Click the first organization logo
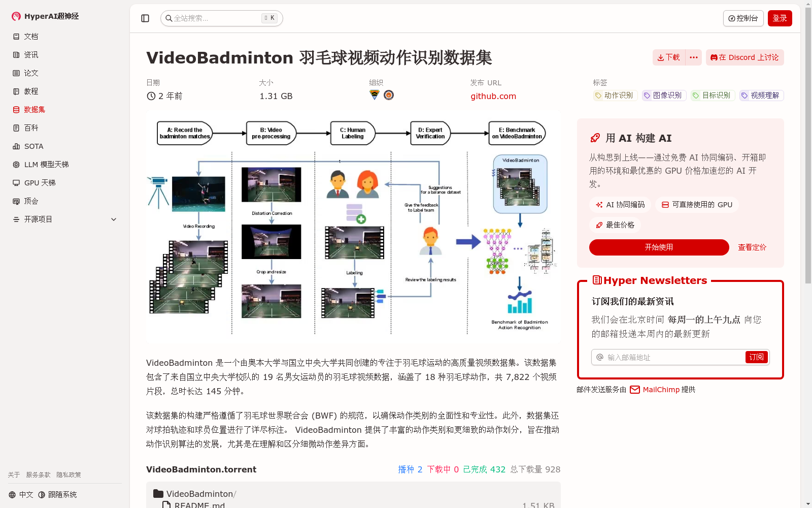Viewport: 812px width, 508px height. click(x=375, y=95)
